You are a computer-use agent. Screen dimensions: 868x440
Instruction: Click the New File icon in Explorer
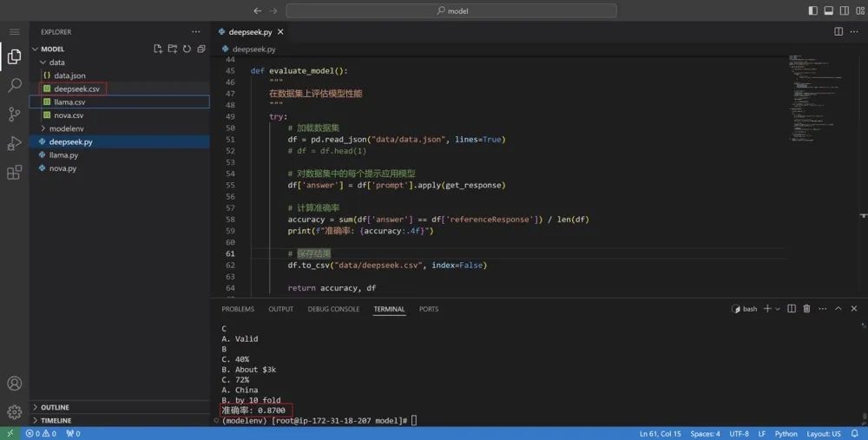(158, 49)
